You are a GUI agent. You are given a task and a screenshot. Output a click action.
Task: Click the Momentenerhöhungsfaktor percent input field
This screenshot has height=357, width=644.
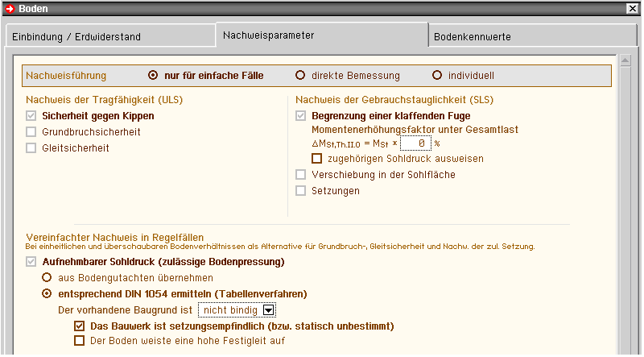coord(415,143)
